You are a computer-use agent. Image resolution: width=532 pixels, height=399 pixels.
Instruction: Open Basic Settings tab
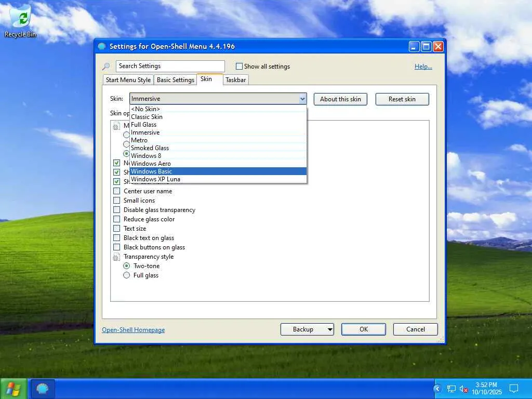click(176, 79)
